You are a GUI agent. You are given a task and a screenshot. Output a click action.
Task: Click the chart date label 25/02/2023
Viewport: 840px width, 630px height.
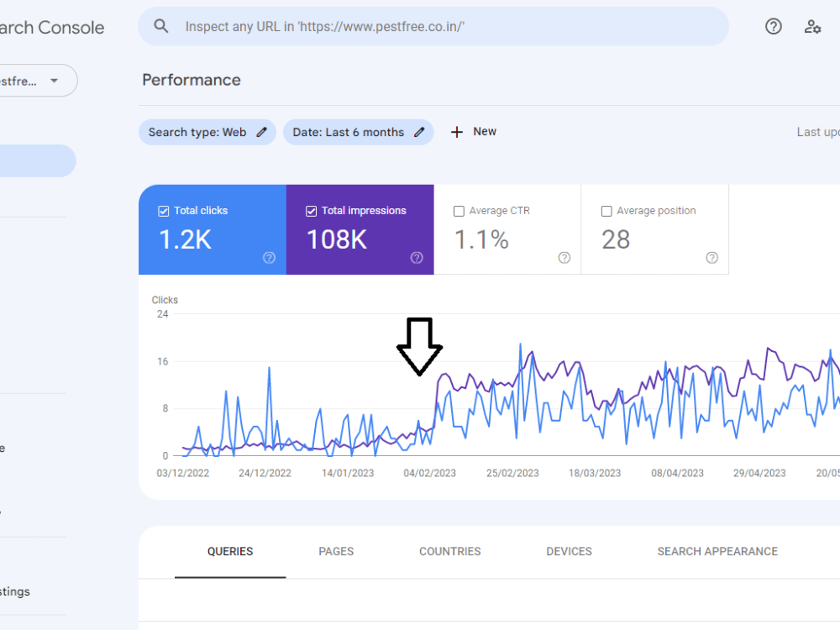(x=512, y=473)
